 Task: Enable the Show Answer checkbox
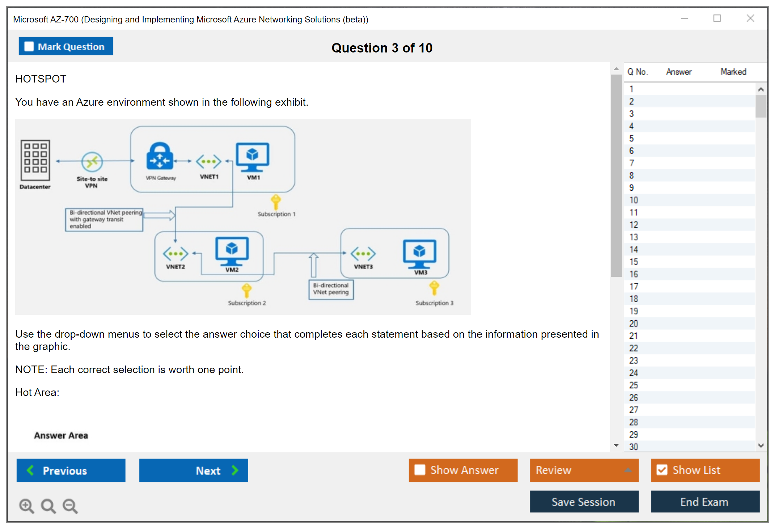420,470
